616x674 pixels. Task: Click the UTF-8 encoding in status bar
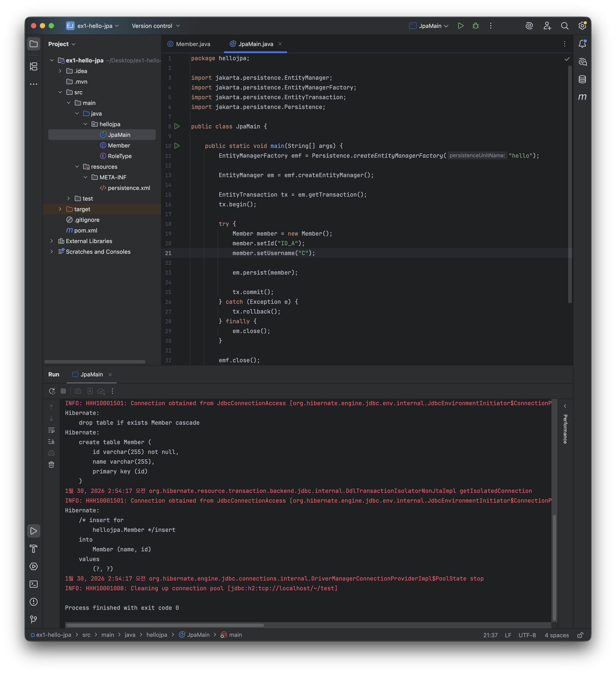point(527,635)
